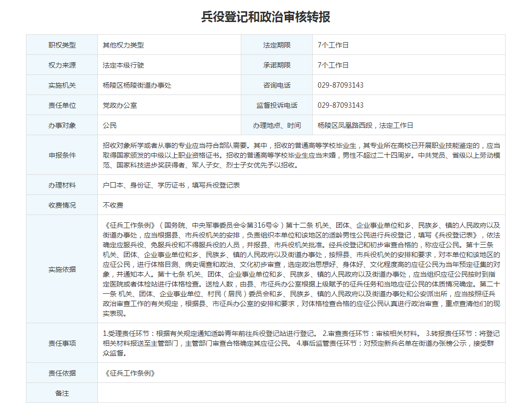Click 杨陵区杨陵街道办事处 in the 实施机关 row
Screen dimensions: 532x403
(x=137, y=85)
